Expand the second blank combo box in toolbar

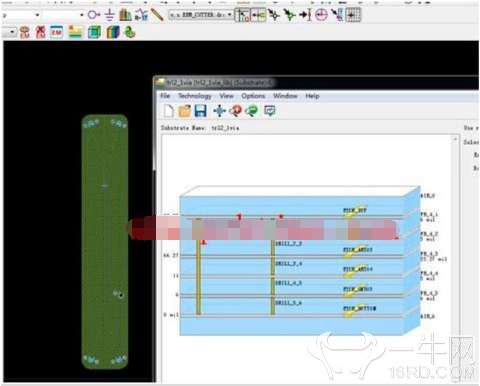point(81,15)
